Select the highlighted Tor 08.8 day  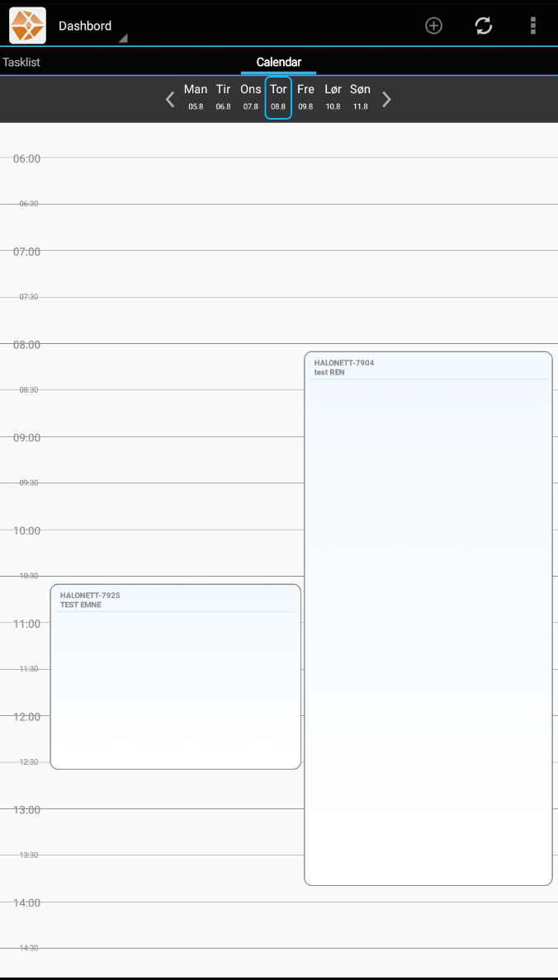coord(278,97)
